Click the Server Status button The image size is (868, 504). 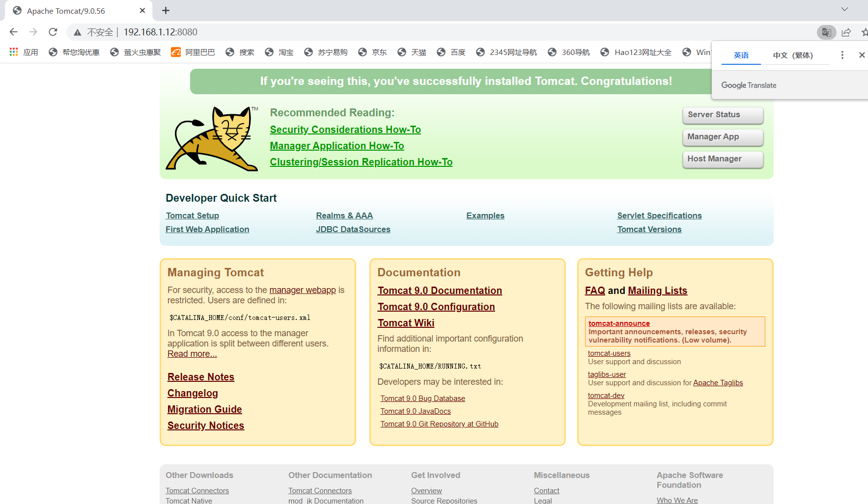pyautogui.click(x=723, y=115)
